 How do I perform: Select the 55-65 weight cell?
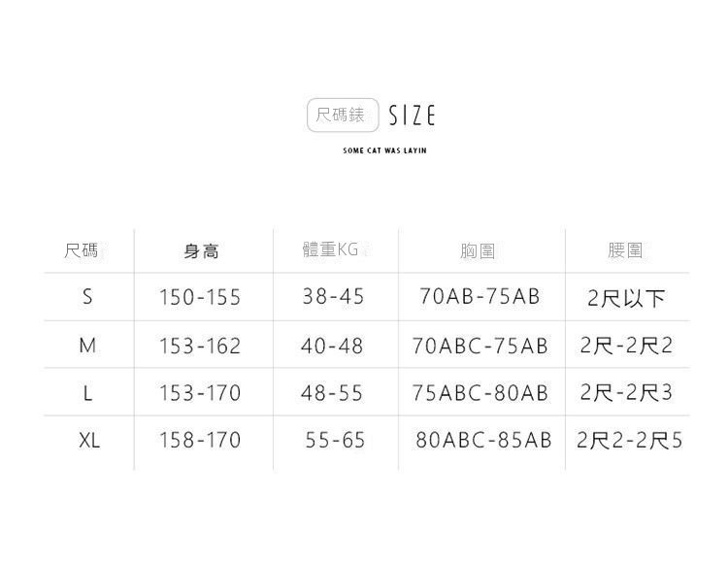coord(335,441)
